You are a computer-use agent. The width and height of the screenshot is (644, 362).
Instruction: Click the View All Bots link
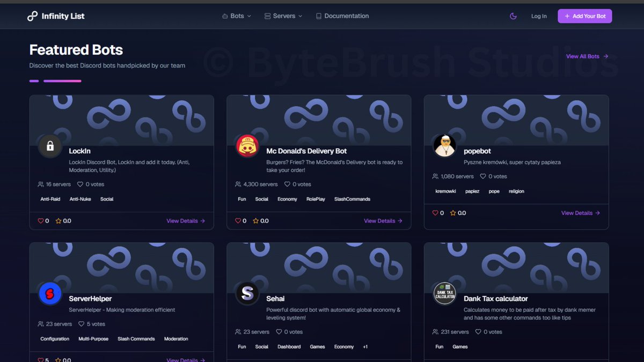[587, 56]
